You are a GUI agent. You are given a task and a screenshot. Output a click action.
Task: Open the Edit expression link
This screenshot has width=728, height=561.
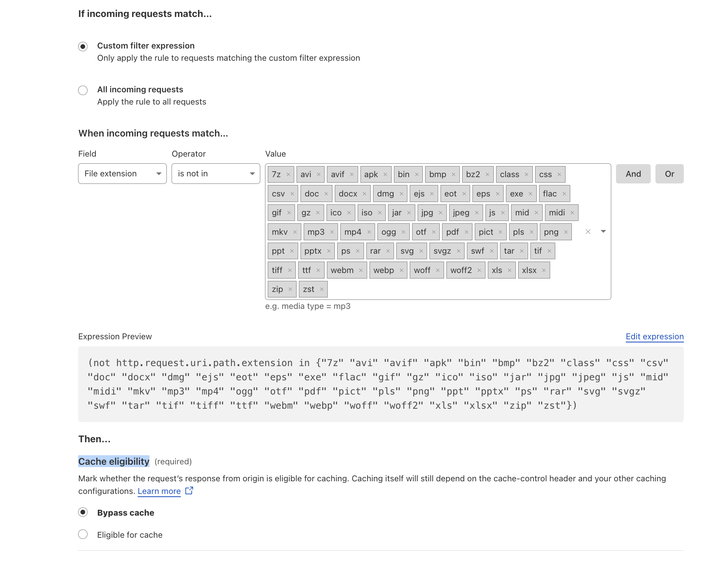[x=654, y=337]
